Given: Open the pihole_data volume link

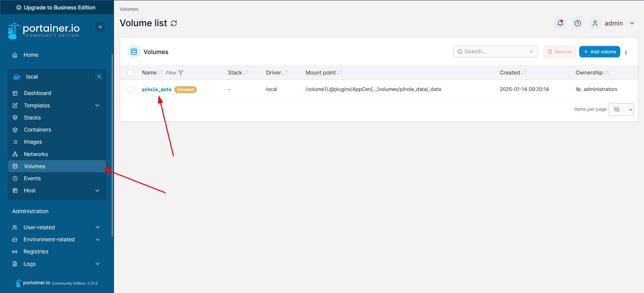Looking at the screenshot, I should click(156, 90).
